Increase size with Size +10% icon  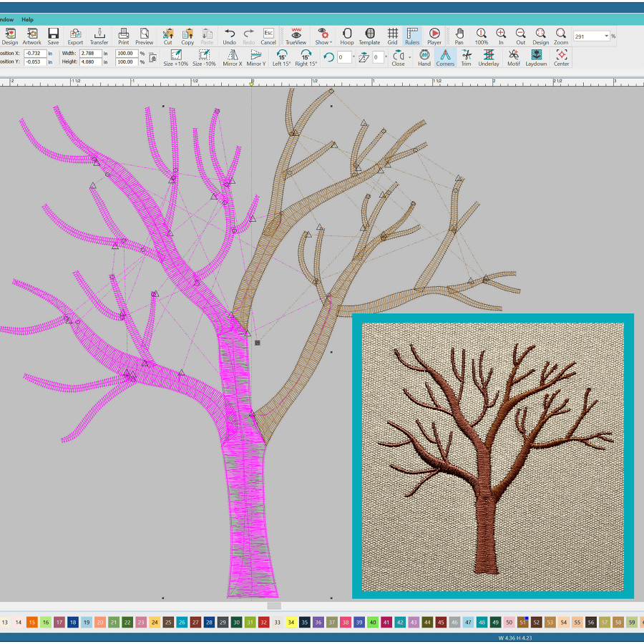(x=175, y=58)
